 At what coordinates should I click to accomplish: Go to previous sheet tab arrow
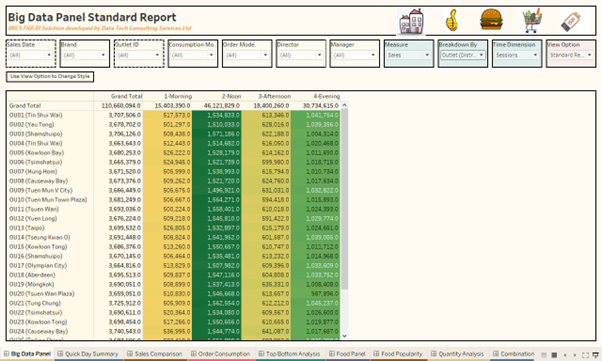pos(565,355)
